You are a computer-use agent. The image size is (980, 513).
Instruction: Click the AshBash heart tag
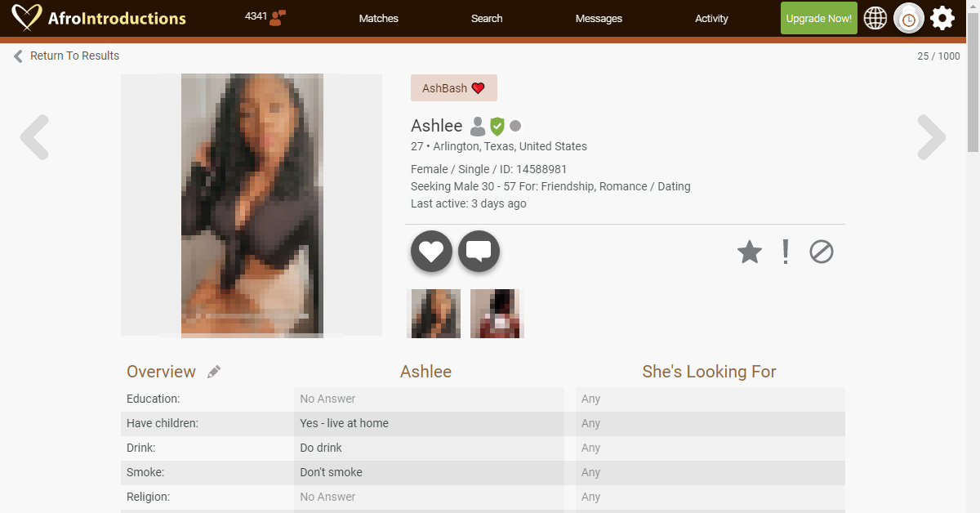point(454,88)
